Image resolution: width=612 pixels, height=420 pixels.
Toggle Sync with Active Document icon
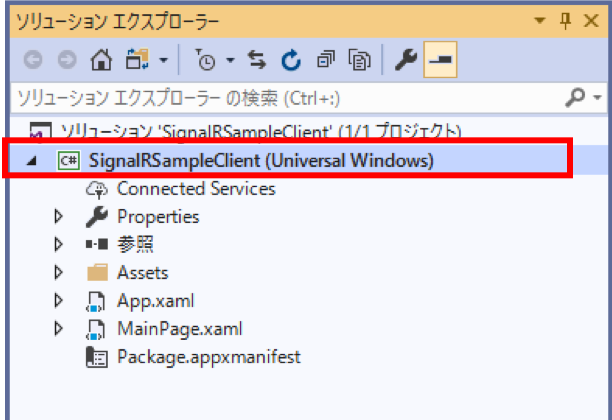click(257, 60)
